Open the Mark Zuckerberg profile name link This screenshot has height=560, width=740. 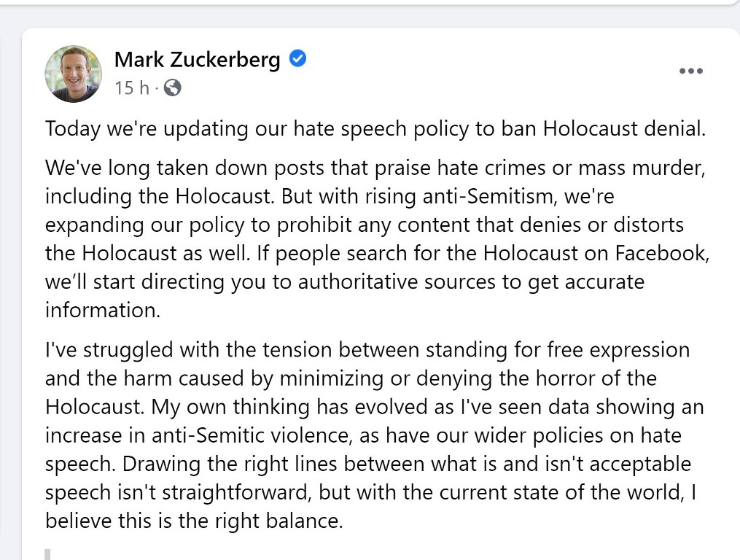click(x=198, y=60)
